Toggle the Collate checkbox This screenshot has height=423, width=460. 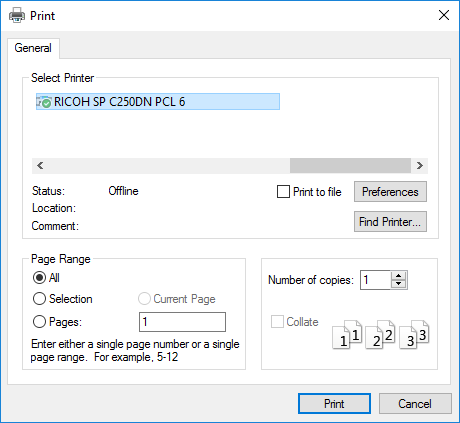click(x=277, y=322)
